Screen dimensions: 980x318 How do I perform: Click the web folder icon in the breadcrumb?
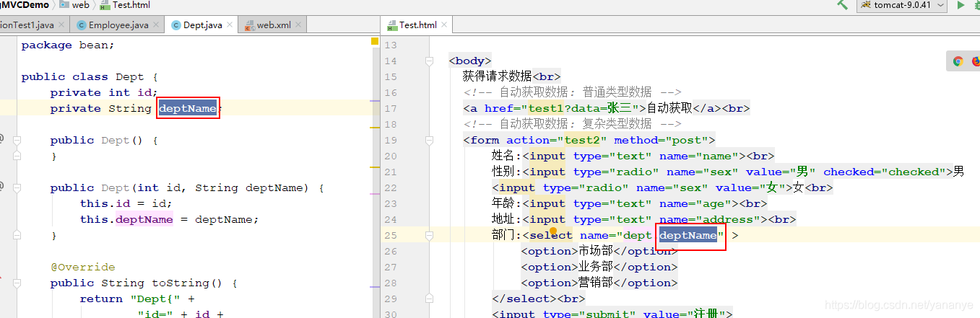point(64,5)
